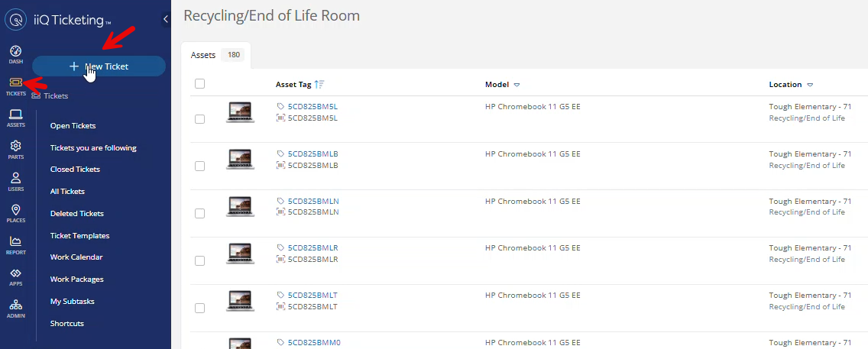The image size is (868, 349).
Task: Check the box for asset 5CD825BM5L
Action: tap(200, 119)
